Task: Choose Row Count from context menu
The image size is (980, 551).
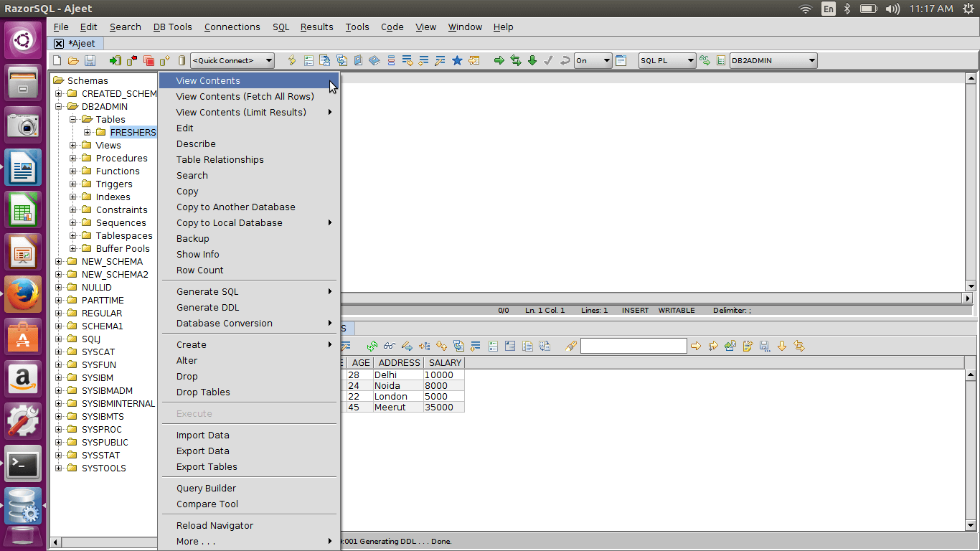Action: [x=248, y=270]
